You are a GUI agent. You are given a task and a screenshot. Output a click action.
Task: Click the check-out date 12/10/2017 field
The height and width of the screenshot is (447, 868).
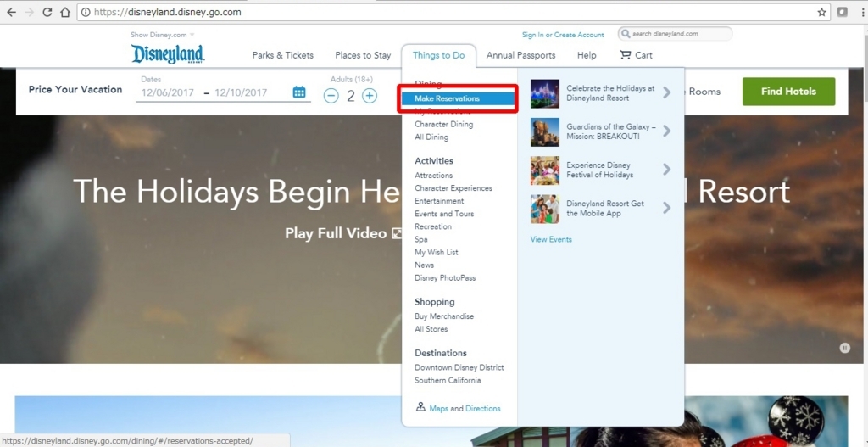[241, 92]
